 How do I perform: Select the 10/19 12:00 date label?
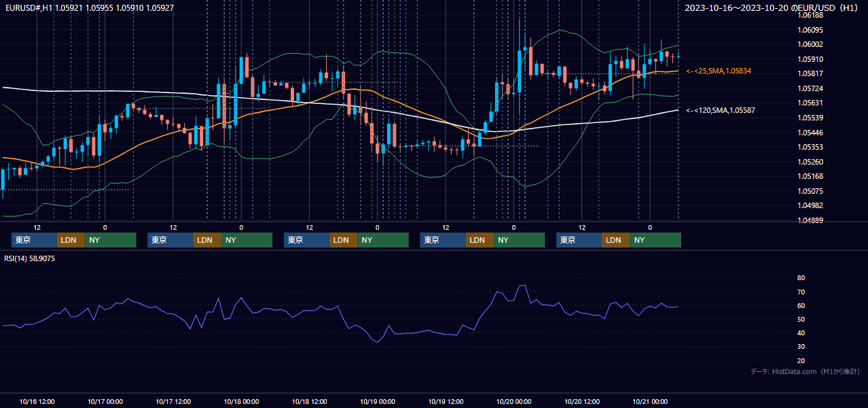pos(446,401)
